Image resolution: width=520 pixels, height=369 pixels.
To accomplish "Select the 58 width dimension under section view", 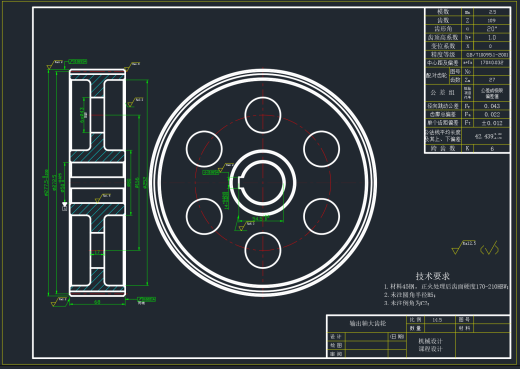I will coord(97,302).
